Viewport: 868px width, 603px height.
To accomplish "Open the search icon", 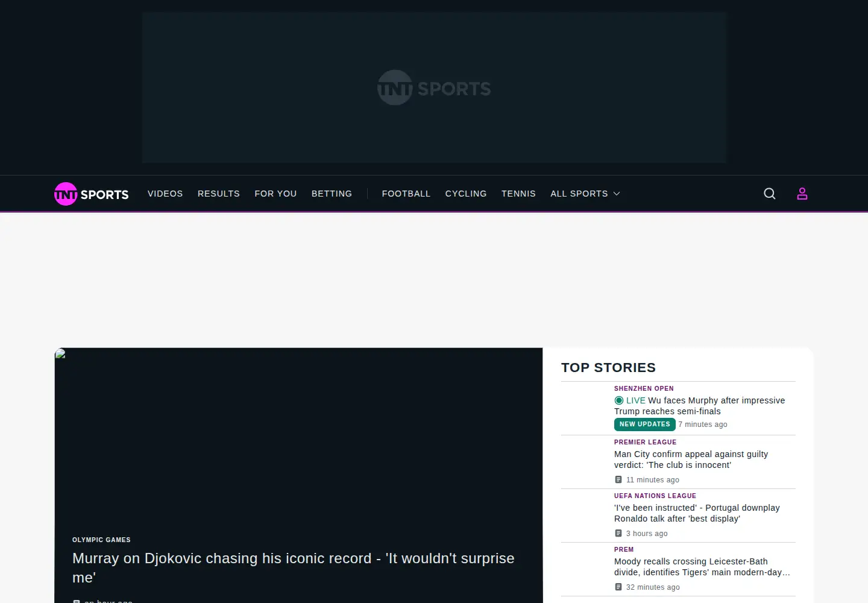I will point(770,194).
